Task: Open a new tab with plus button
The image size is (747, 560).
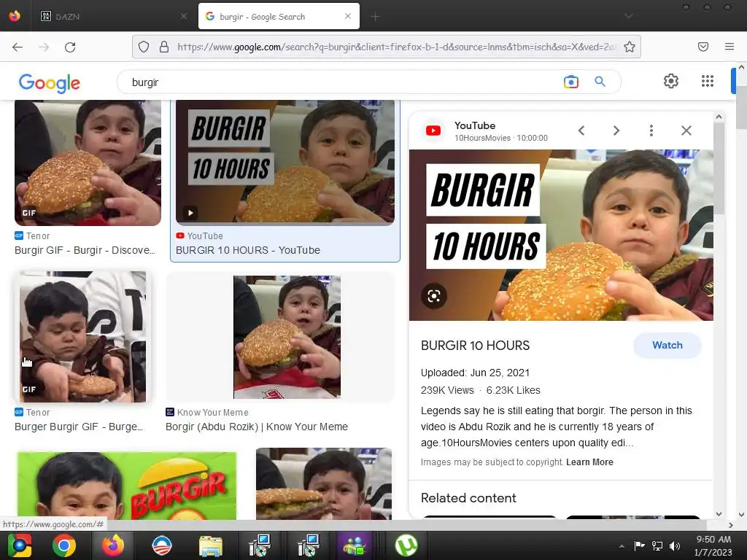Action: 375,17
